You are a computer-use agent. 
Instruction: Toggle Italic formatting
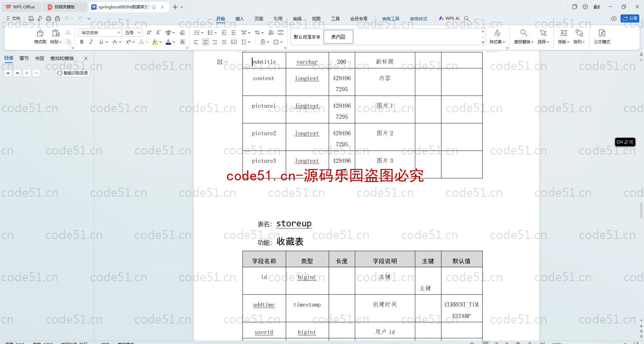(x=91, y=42)
